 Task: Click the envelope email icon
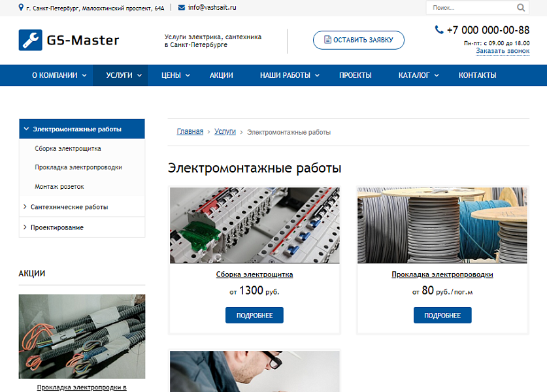pyautogui.click(x=181, y=8)
